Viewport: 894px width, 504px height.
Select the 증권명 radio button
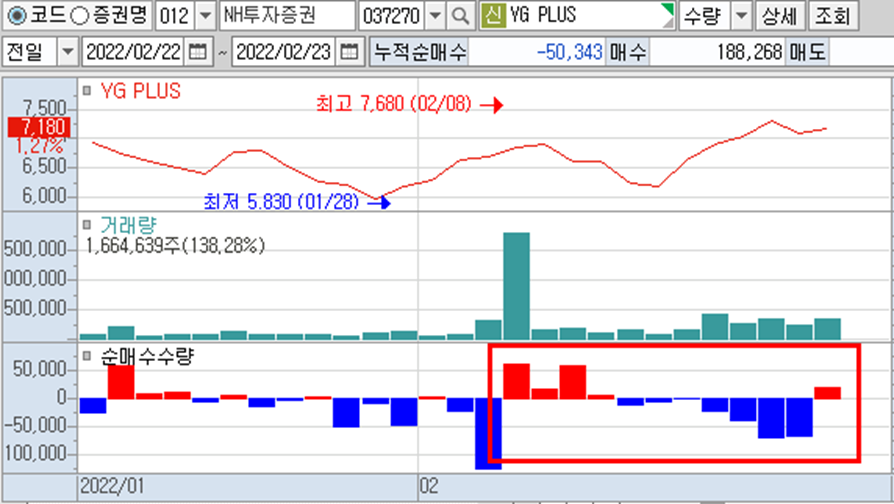[79, 15]
